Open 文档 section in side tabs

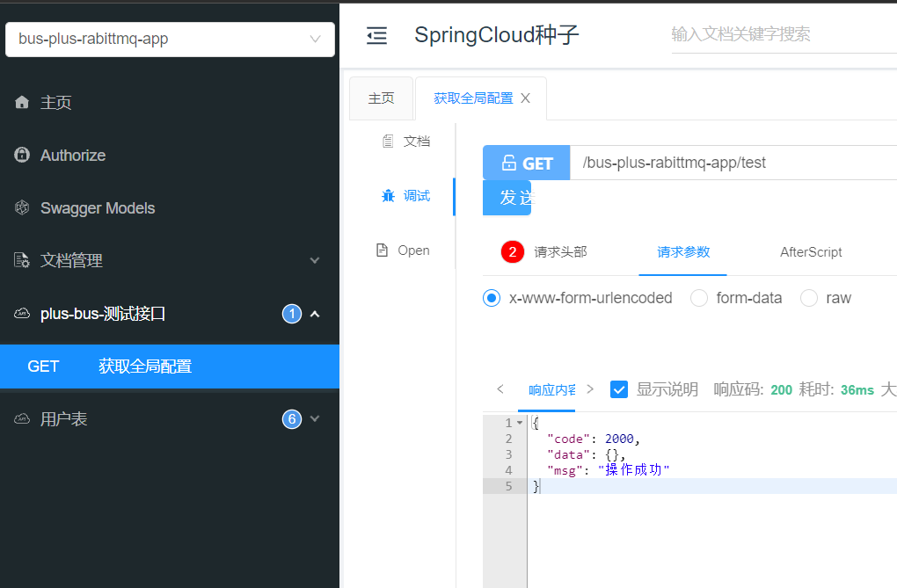coord(406,142)
